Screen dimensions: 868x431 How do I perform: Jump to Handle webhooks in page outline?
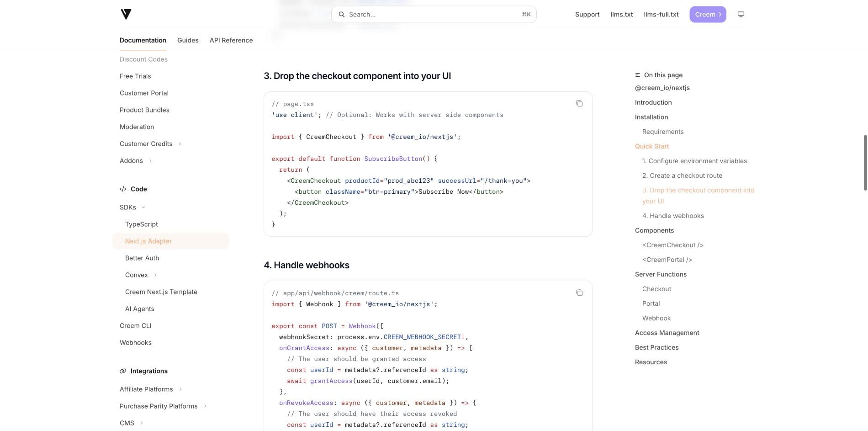(673, 216)
